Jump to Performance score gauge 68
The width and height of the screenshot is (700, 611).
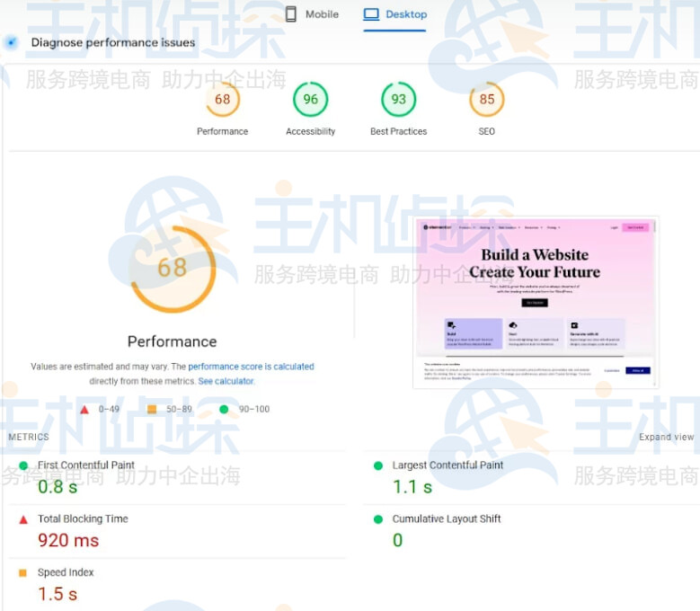pos(222,99)
